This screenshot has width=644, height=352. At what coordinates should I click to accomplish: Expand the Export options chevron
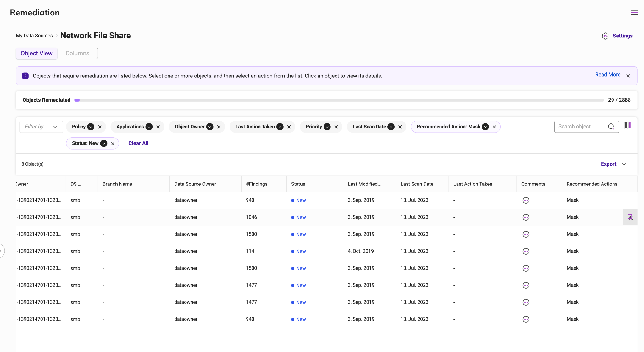[624, 164]
